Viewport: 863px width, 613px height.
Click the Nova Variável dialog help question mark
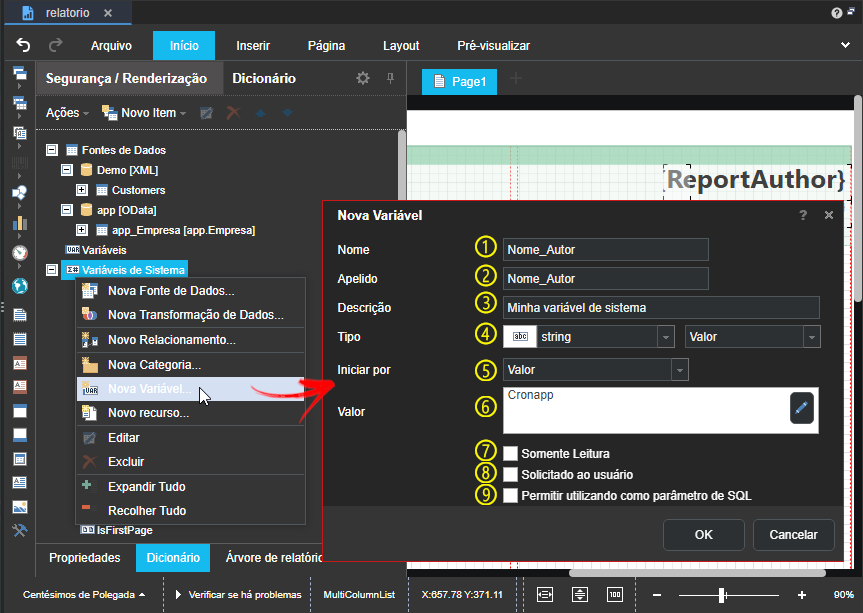point(803,215)
